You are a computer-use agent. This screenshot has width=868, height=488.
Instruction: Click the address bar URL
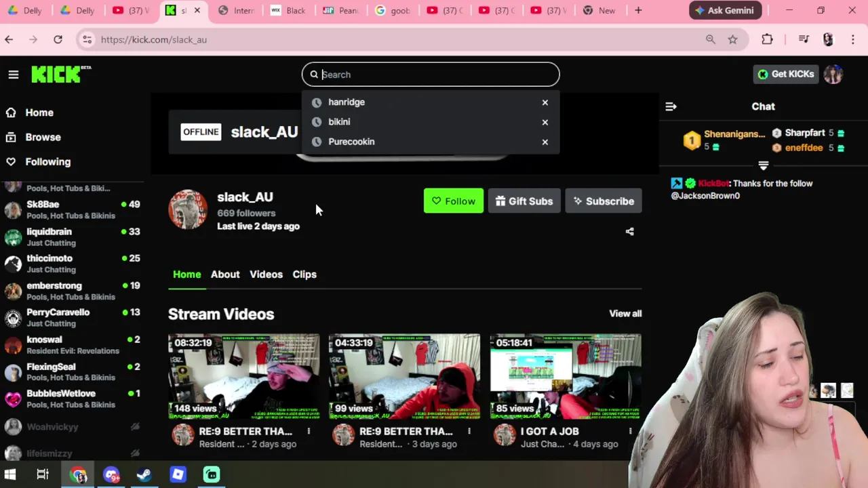coord(154,40)
